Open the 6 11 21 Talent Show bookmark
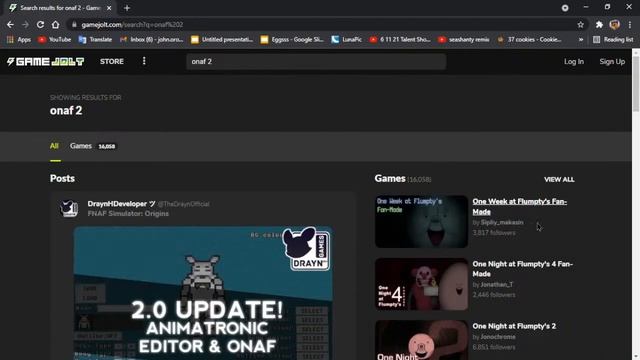 [x=400, y=40]
